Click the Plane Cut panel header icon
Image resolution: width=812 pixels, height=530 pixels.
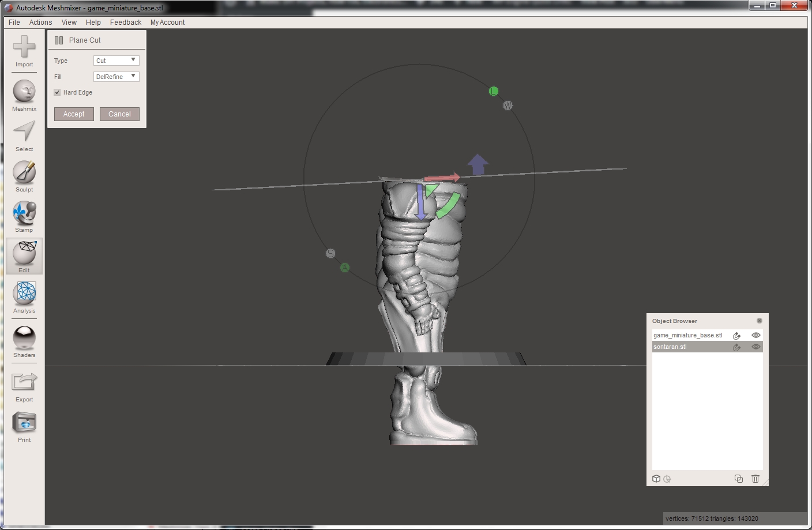pos(59,40)
